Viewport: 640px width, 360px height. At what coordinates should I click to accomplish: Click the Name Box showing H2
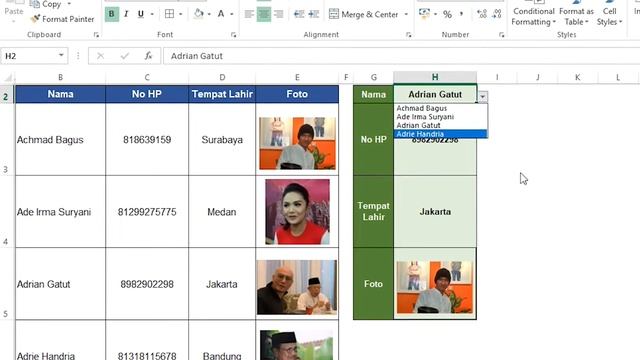[x=29, y=56]
